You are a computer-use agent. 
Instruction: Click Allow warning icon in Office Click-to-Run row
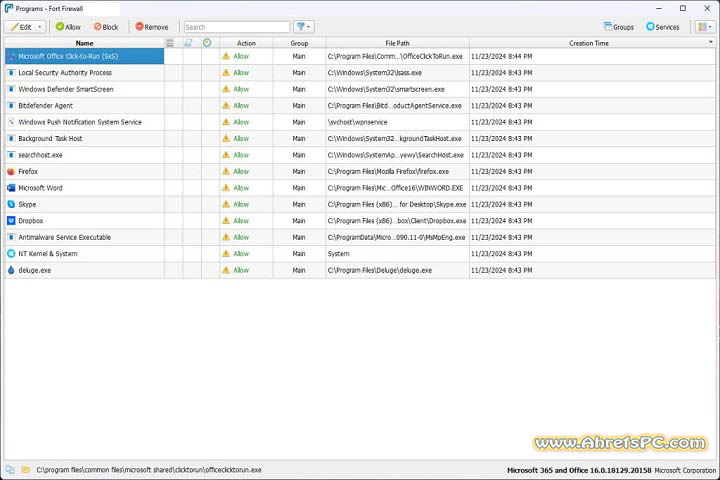(x=226, y=56)
